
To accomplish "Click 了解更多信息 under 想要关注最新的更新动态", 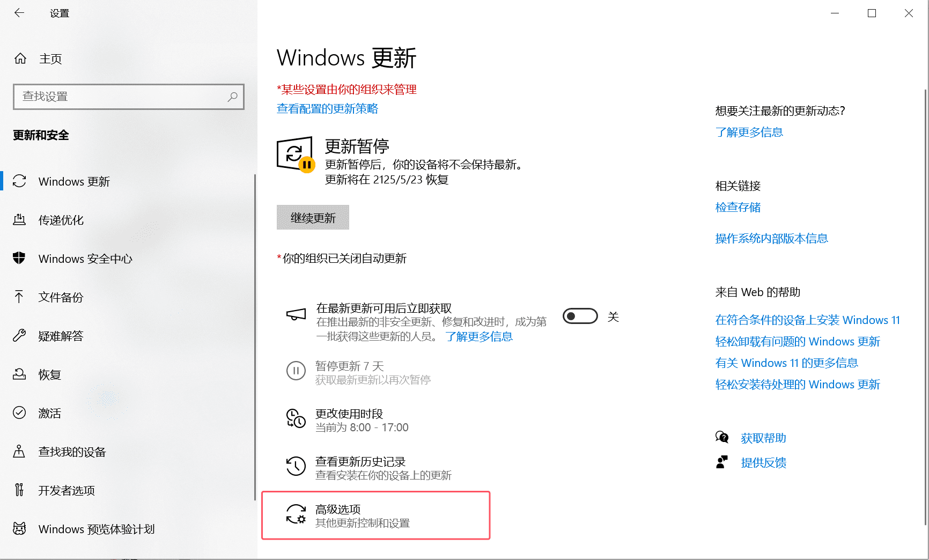I will (x=749, y=132).
